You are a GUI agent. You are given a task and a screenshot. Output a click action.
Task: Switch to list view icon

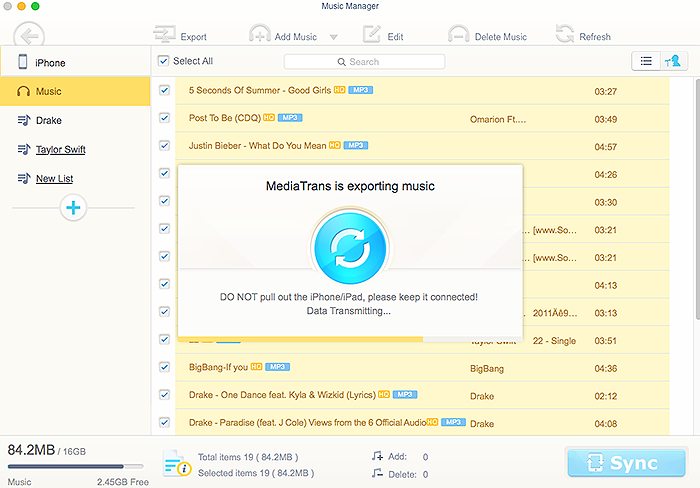pos(646,61)
